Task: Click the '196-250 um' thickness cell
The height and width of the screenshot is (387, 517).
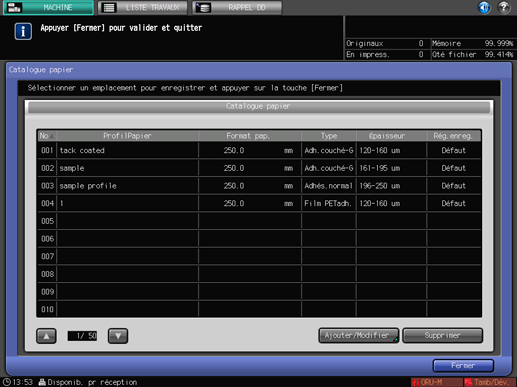Action: pos(392,186)
